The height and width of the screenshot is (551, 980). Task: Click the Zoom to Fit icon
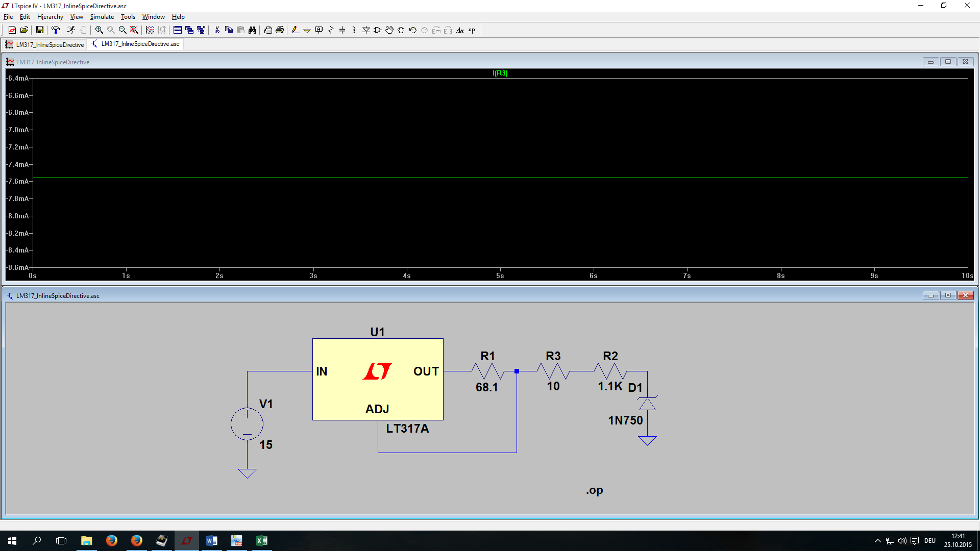(134, 30)
